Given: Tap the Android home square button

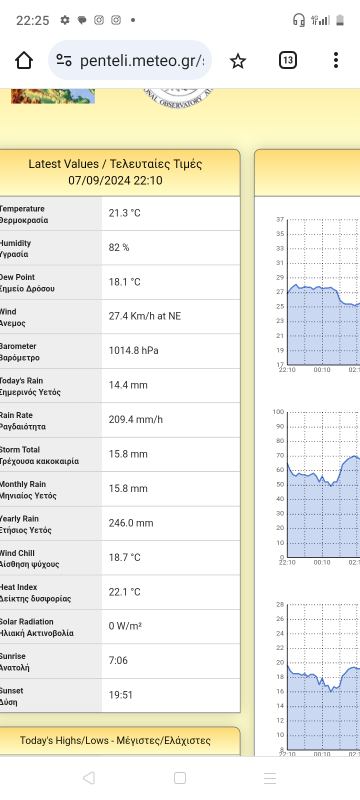Looking at the screenshot, I should pyautogui.click(x=179, y=778).
